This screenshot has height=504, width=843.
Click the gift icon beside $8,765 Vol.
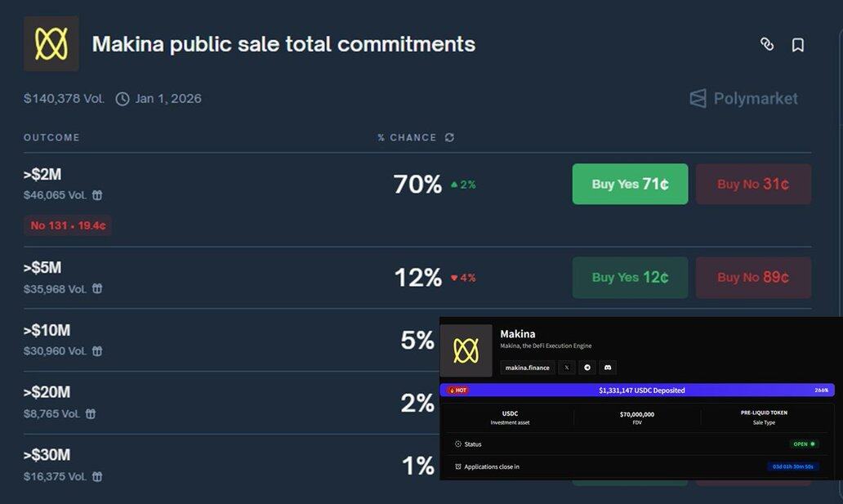[91, 414]
